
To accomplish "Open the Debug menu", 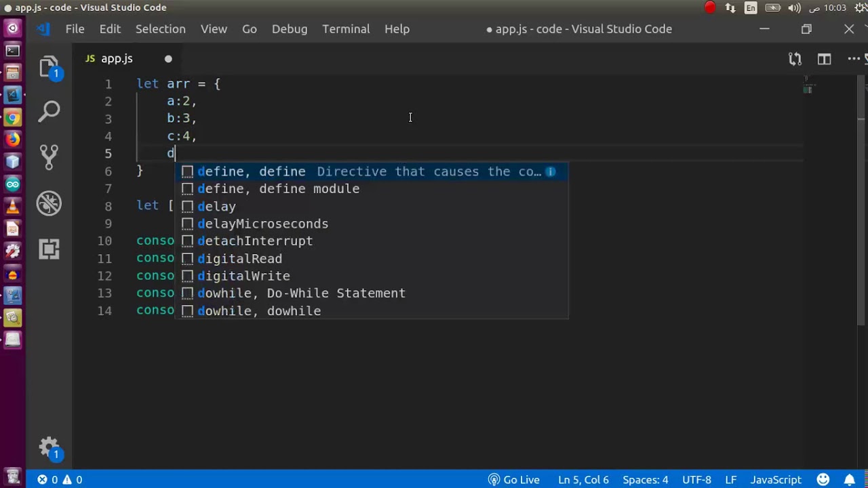I will point(290,29).
